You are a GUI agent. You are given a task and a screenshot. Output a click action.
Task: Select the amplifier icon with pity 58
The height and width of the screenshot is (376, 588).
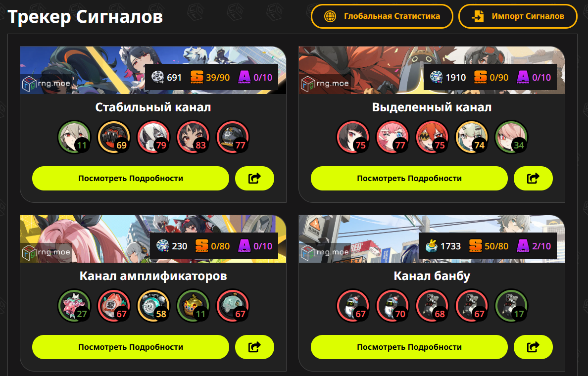click(x=153, y=306)
